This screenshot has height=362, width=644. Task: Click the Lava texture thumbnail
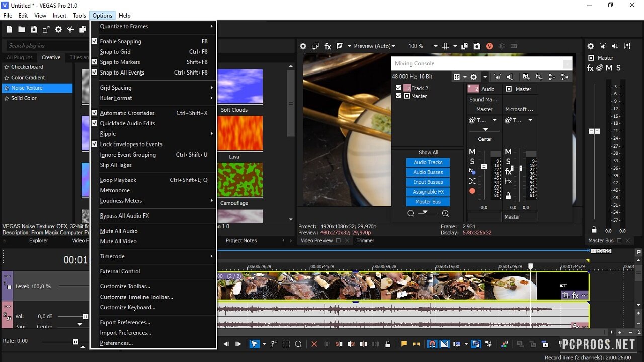point(240,133)
